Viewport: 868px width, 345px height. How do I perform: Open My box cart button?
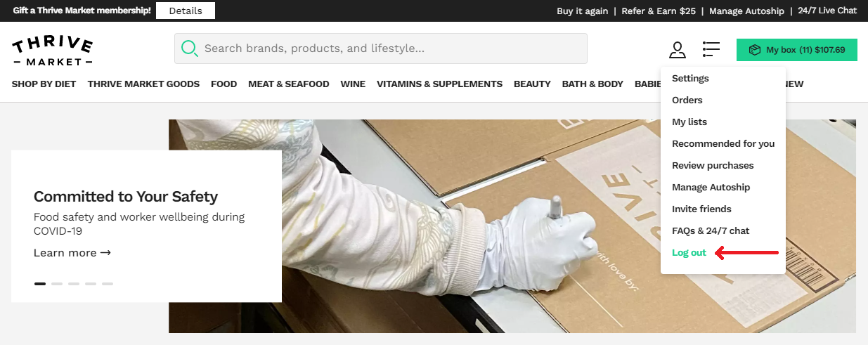[x=796, y=50]
